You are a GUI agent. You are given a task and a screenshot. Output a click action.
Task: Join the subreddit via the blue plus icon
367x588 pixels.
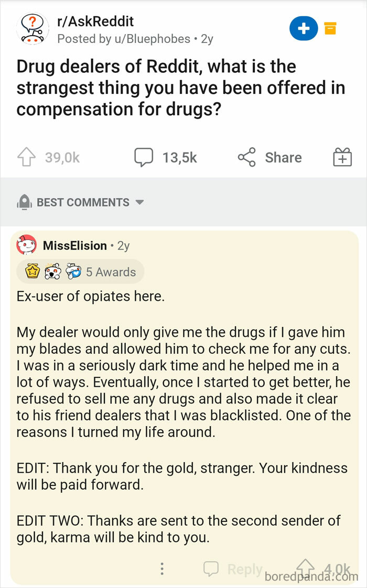pyautogui.click(x=304, y=29)
